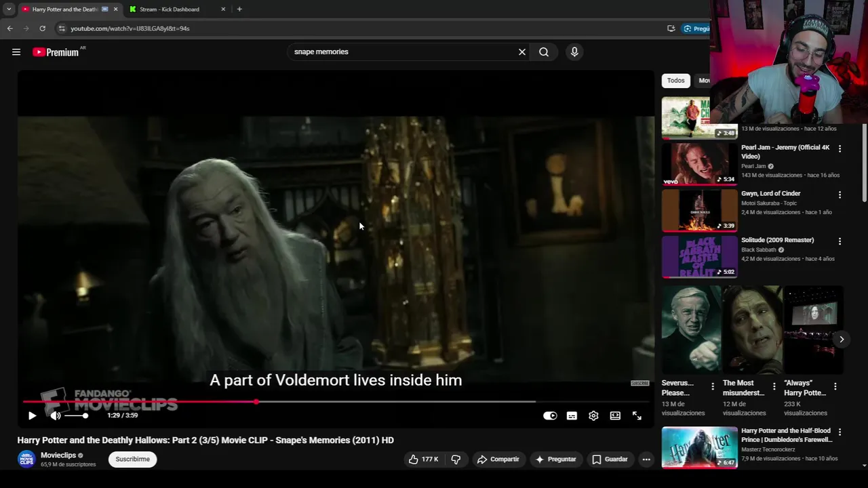Open Solitude (2009 Remaster) video title
Image resolution: width=868 pixels, height=488 pixels.
(x=777, y=240)
